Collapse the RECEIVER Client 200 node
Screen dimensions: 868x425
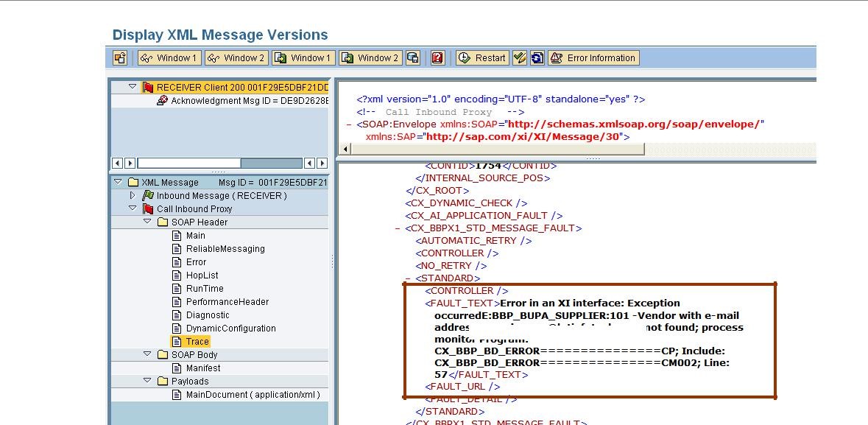pos(131,86)
